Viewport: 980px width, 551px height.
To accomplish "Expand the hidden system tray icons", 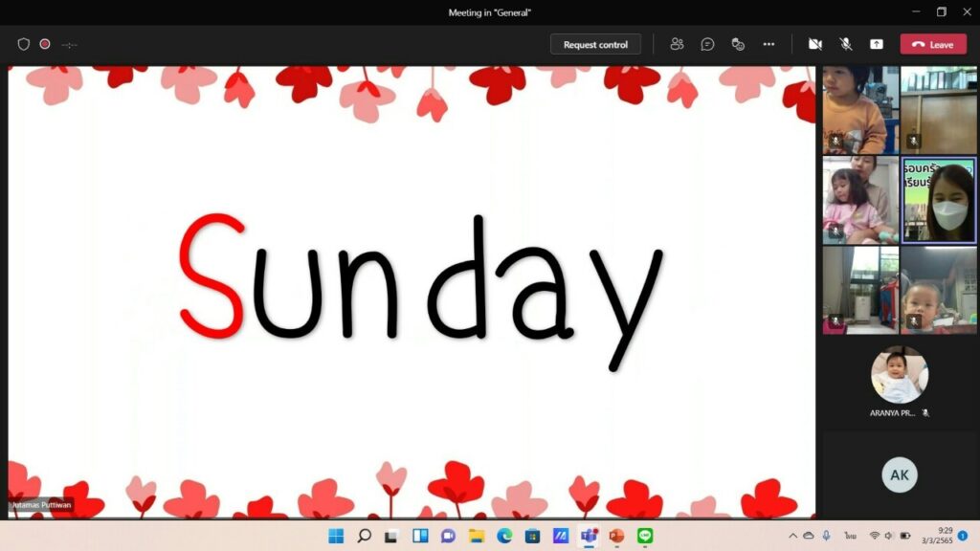I will click(792, 536).
